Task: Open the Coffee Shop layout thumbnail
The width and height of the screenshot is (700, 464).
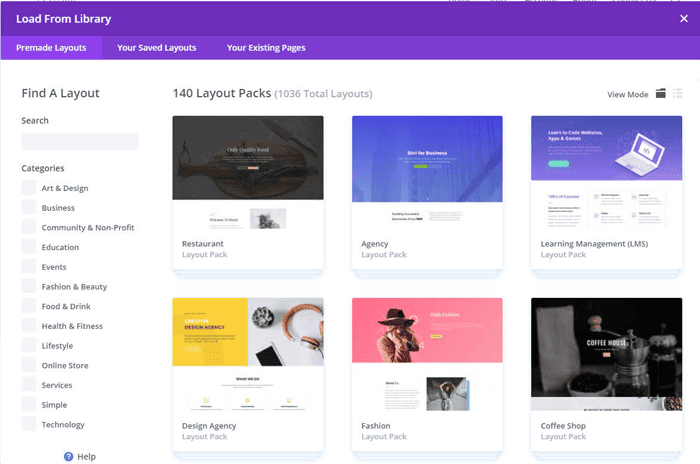Action: (607, 356)
